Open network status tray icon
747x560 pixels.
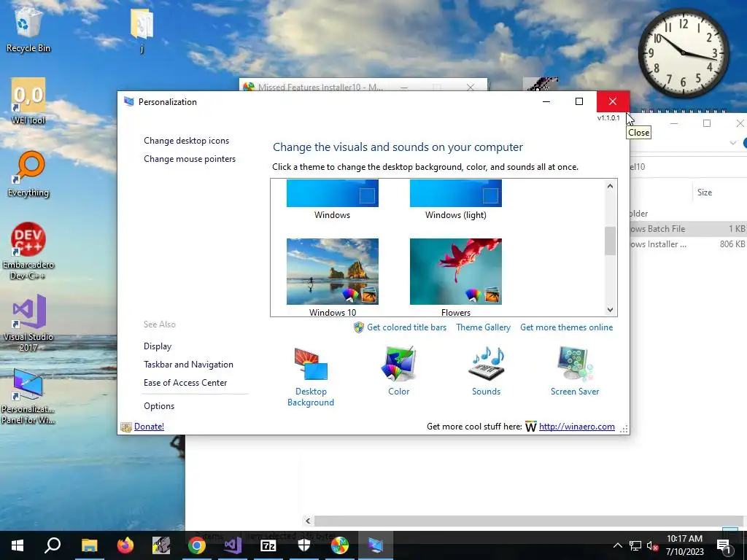[635, 545]
